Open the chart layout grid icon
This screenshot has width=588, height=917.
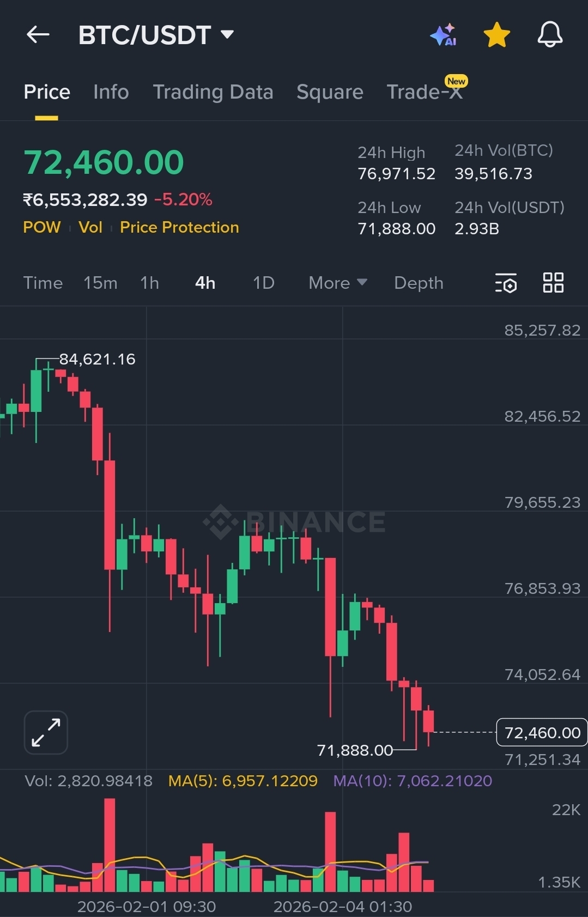tap(553, 283)
